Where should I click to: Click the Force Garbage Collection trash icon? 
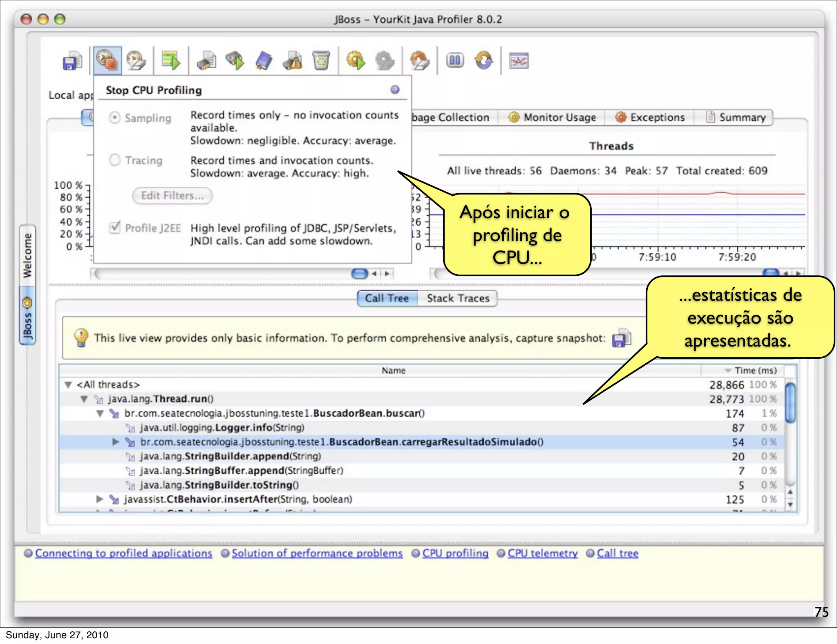point(321,61)
